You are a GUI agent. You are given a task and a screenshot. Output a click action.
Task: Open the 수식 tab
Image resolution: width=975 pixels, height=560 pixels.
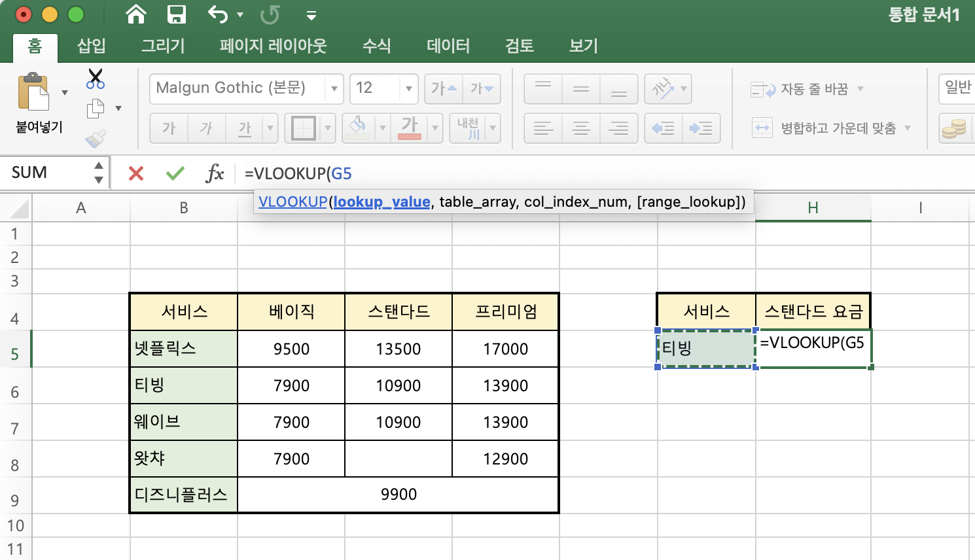coord(377,46)
